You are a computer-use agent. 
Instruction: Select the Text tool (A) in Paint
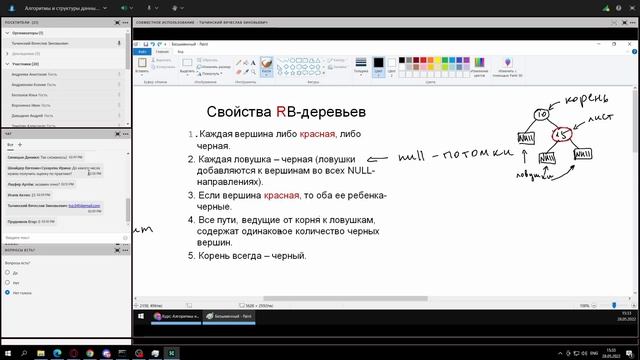253,62
